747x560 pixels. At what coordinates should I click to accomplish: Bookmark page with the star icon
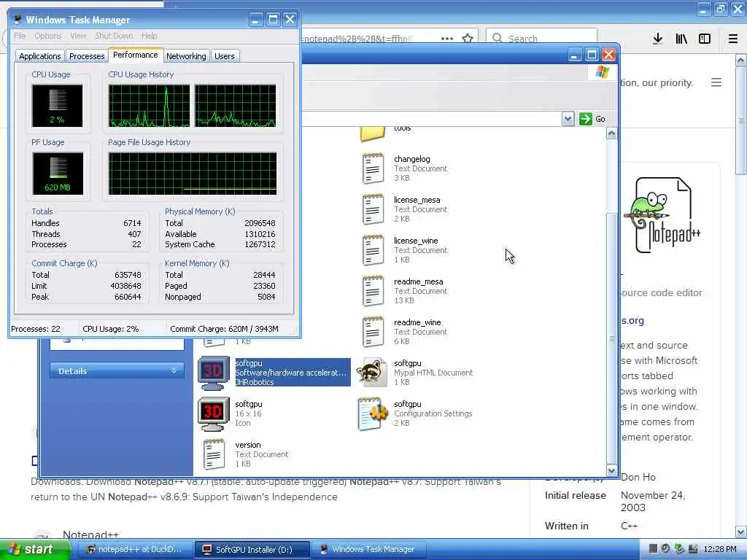468,38
